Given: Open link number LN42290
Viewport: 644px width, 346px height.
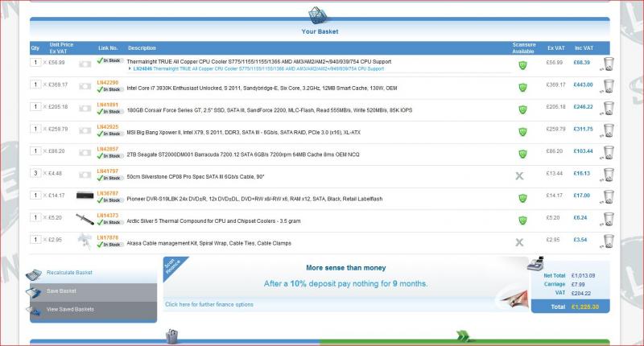Looking at the screenshot, I should [x=108, y=83].
